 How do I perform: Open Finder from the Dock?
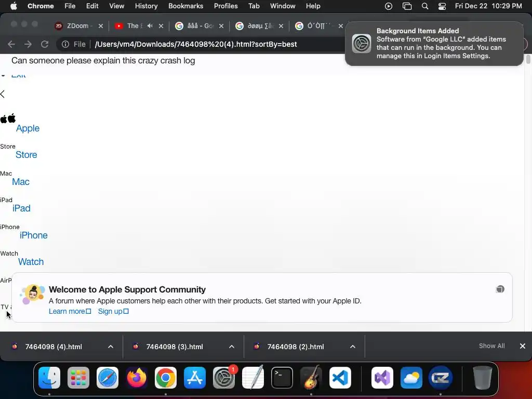(49, 378)
